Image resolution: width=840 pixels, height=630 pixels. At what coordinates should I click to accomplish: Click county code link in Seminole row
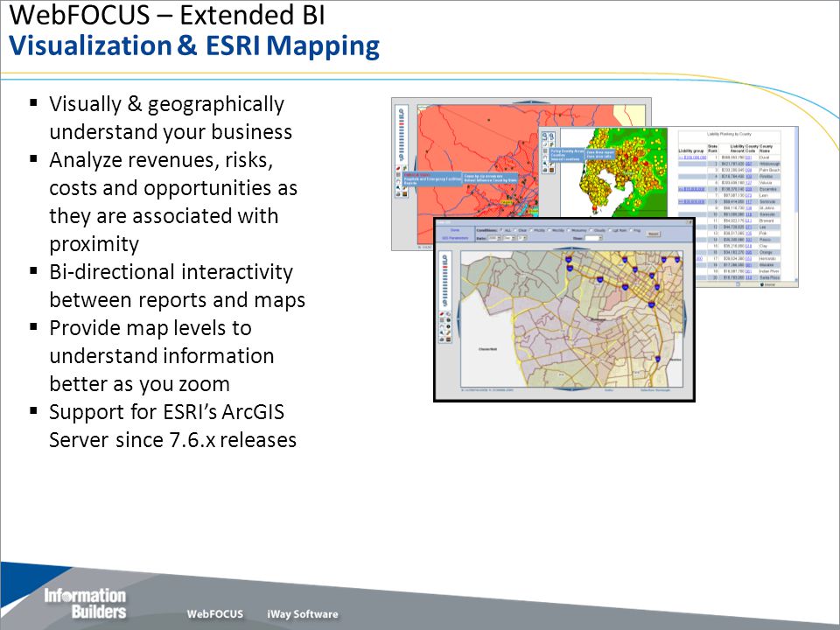(748, 201)
